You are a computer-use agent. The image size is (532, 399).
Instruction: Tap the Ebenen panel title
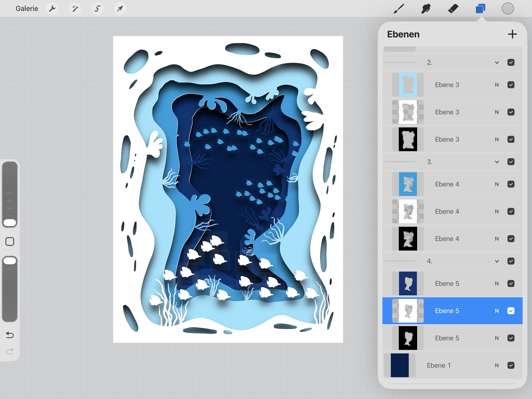(x=403, y=34)
